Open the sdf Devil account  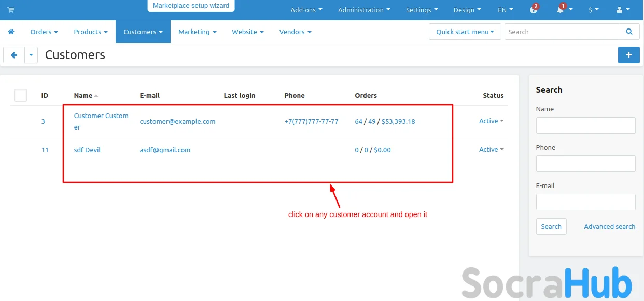click(x=87, y=150)
